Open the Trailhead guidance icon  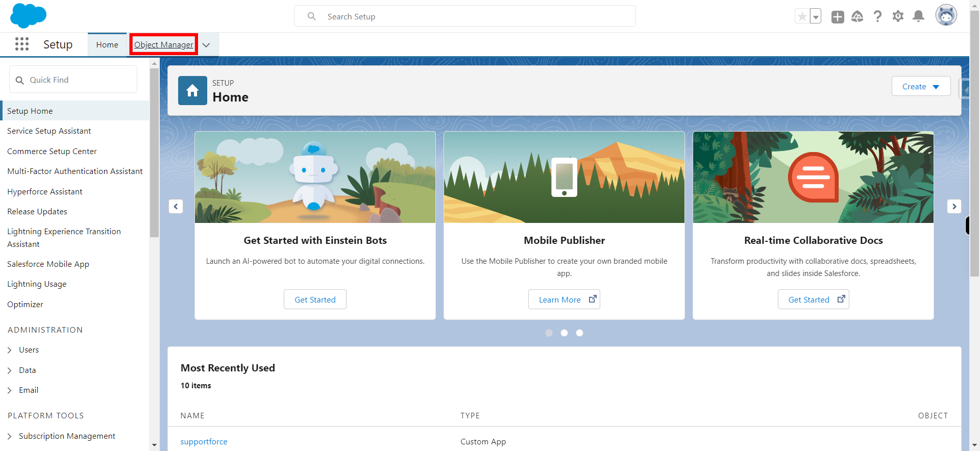[x=857, y=17]
